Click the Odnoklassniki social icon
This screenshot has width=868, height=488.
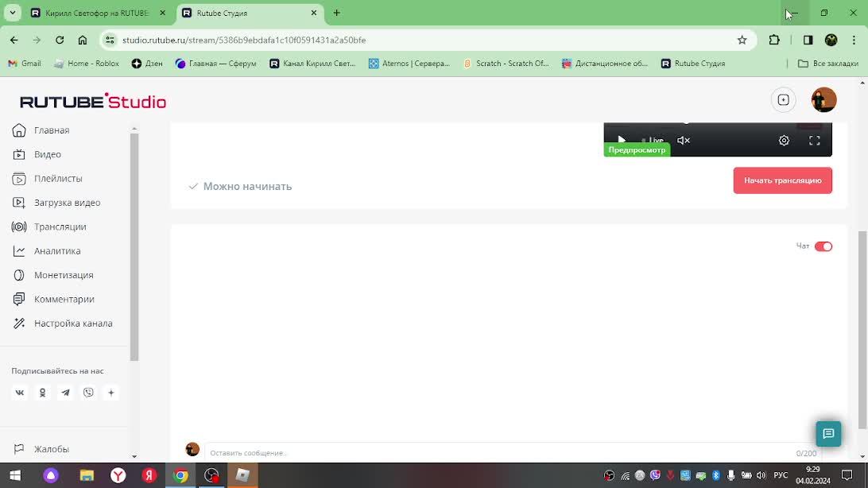point(43,393)
